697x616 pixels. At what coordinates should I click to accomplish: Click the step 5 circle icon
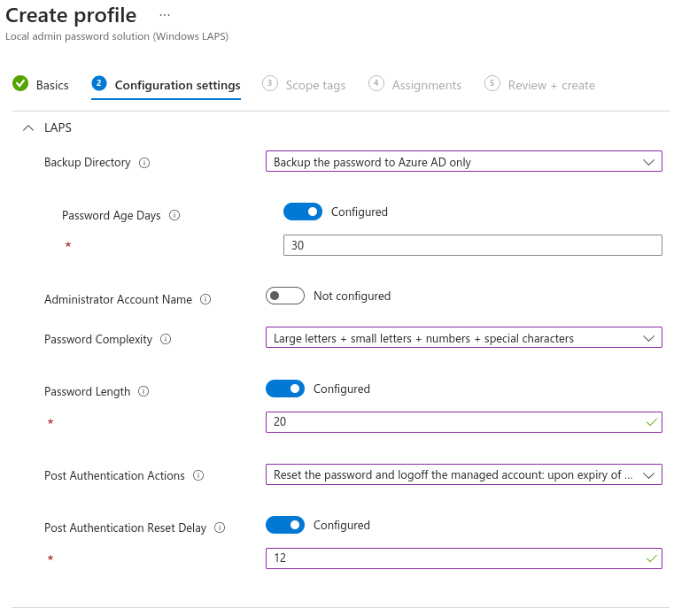[x=492, y=83]
